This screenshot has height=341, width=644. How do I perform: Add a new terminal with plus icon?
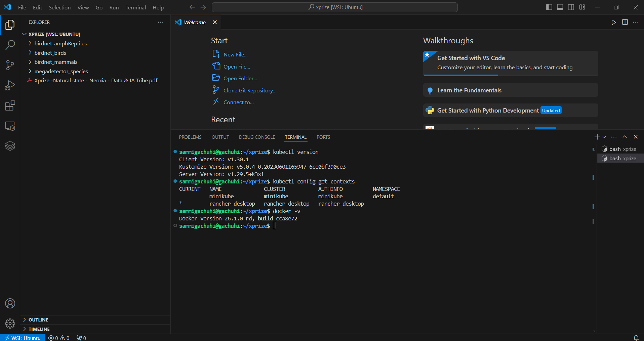[597, 137]
